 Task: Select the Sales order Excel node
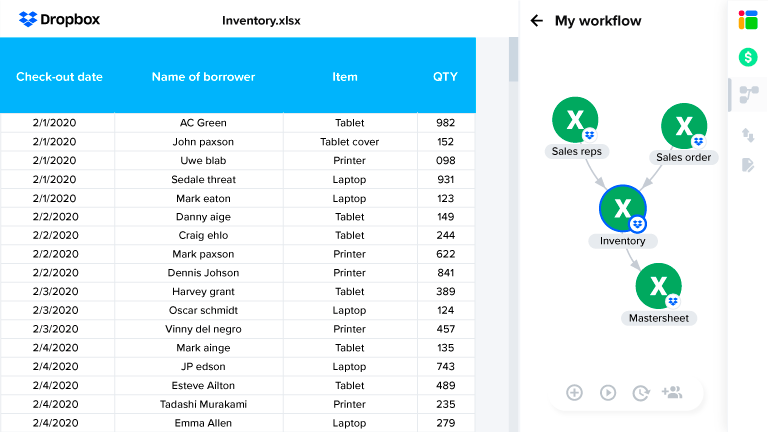[684, 127]
